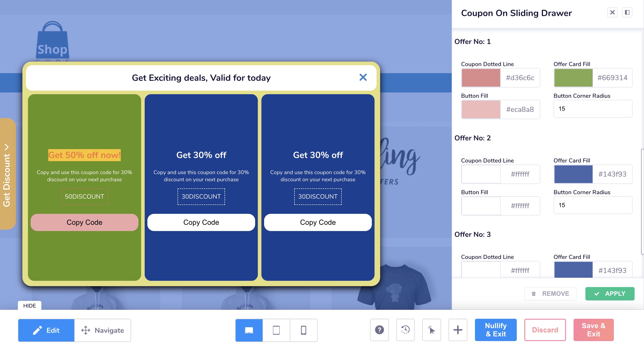Click the help question mark icon
644x350 pixels.
[x=379, y=330]
